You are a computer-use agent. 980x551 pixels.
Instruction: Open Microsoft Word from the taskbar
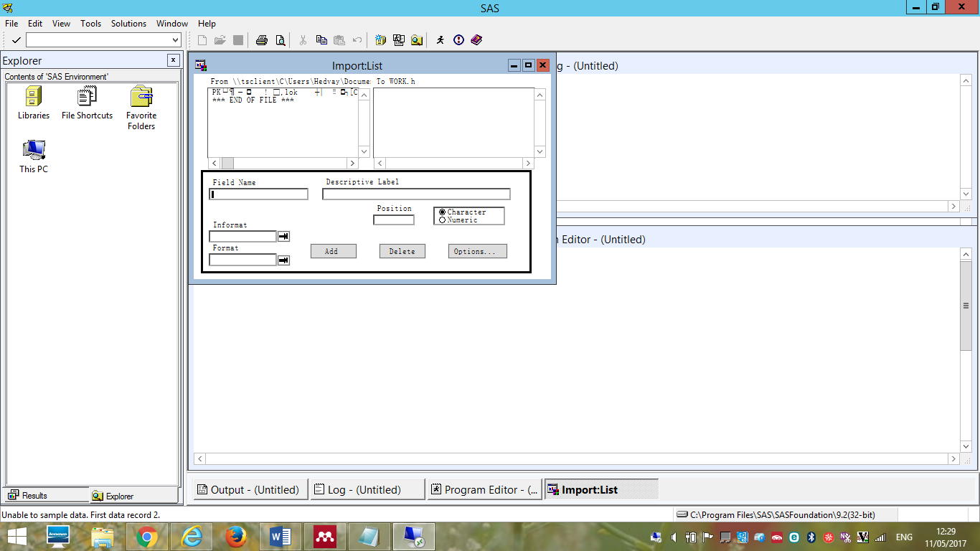pos(281,537)
